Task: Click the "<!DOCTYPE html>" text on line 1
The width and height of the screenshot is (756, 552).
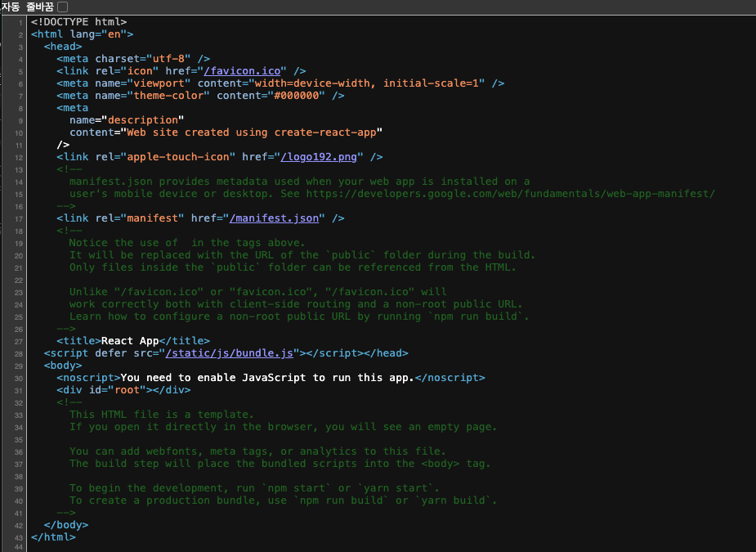Action: point(79,22)
